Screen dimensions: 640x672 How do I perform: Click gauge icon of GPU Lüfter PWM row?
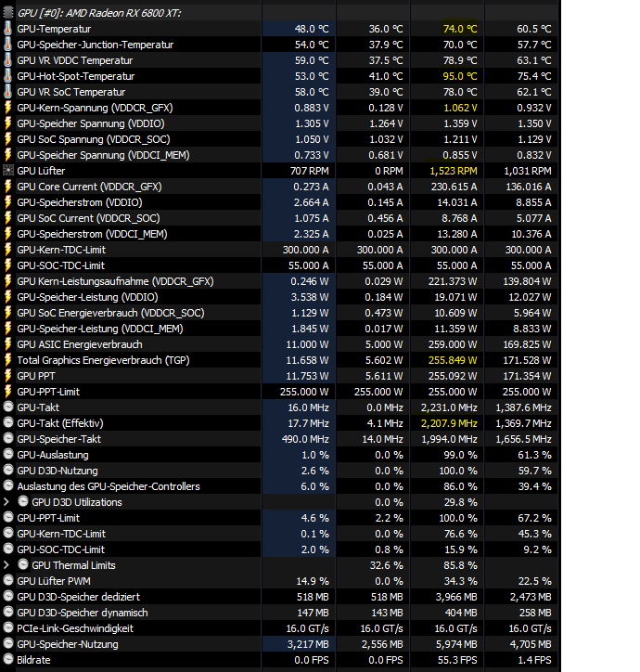8,580
